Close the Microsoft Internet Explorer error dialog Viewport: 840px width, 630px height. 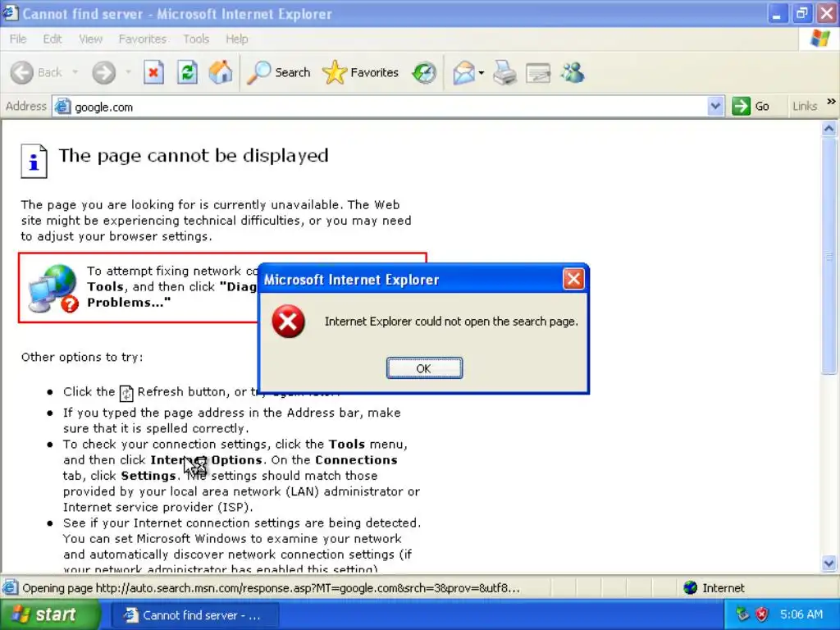(x=573, y=279)
